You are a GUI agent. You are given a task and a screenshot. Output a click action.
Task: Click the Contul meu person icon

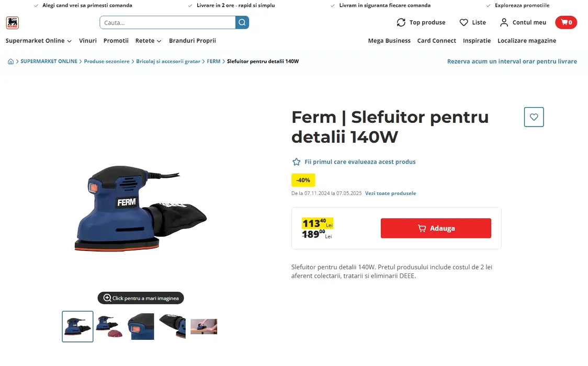coord(504,22)
